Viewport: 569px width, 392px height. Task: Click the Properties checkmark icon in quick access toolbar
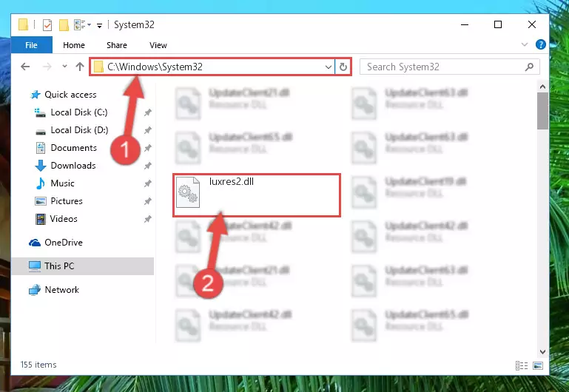47,24
